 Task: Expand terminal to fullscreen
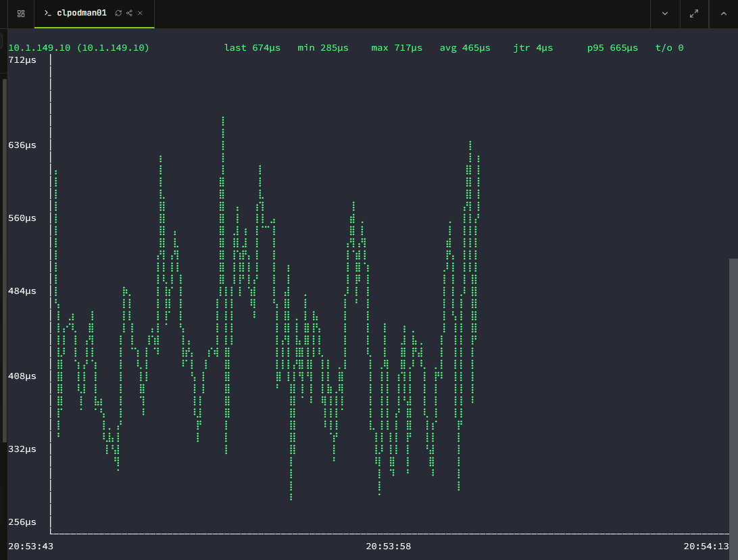pyautogui.click(x=694, y=14)
